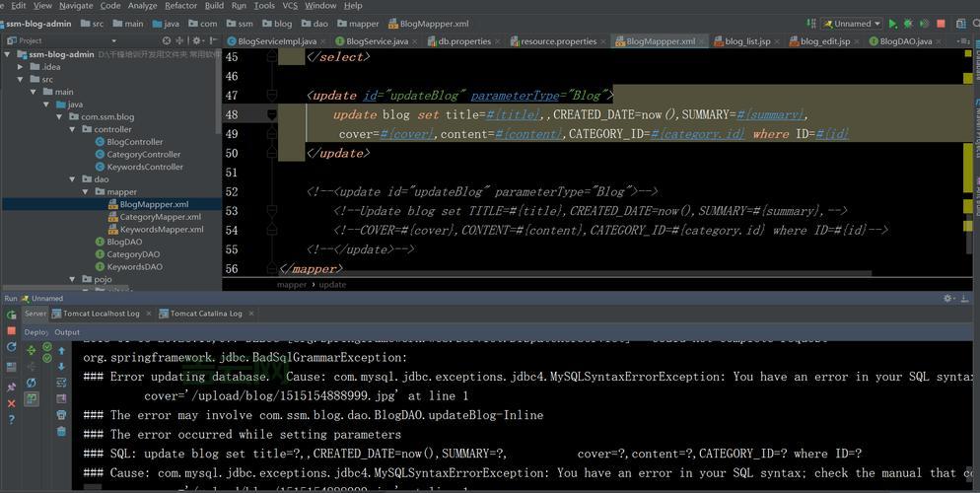Open the Navigate menu

(x=76, y=6)
